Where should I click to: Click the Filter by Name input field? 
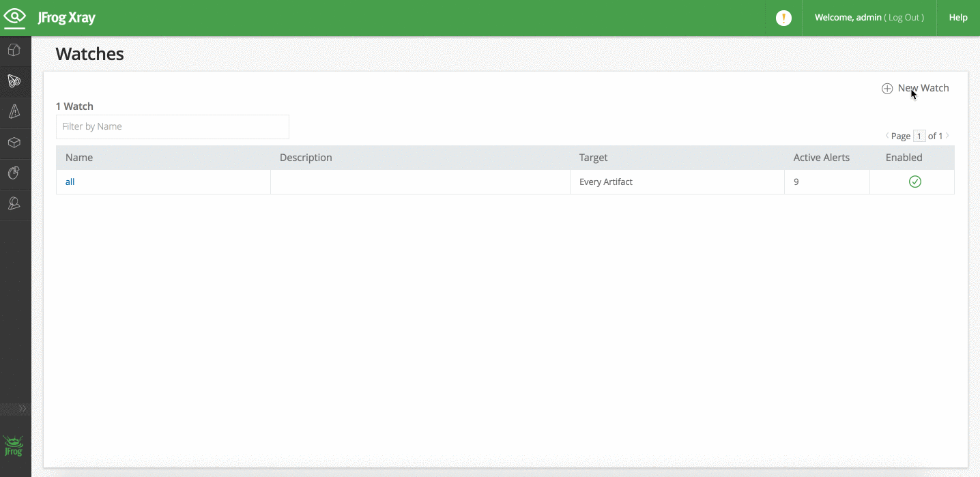172,127
